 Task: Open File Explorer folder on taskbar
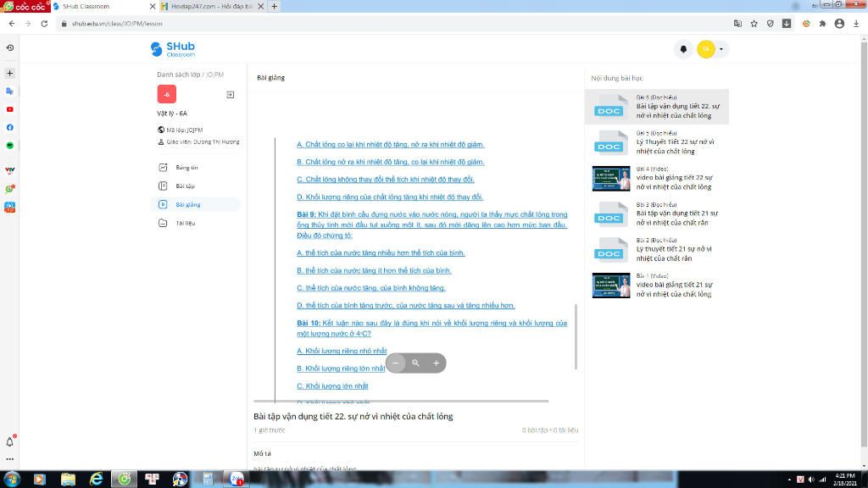click(x=68, y=480)
